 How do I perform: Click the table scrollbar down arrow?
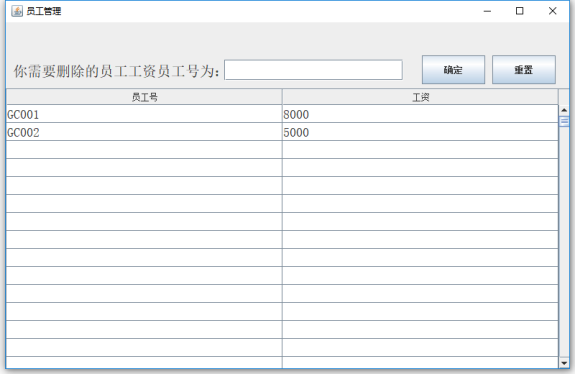564,363
